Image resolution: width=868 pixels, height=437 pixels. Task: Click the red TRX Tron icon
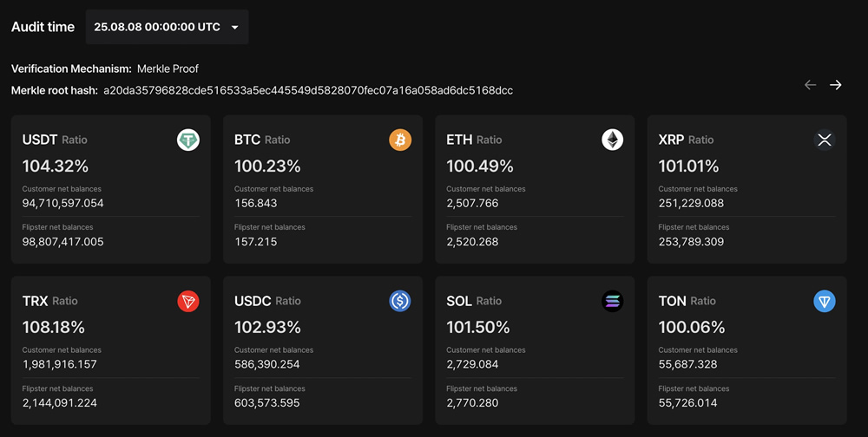[x=188, y=301]
